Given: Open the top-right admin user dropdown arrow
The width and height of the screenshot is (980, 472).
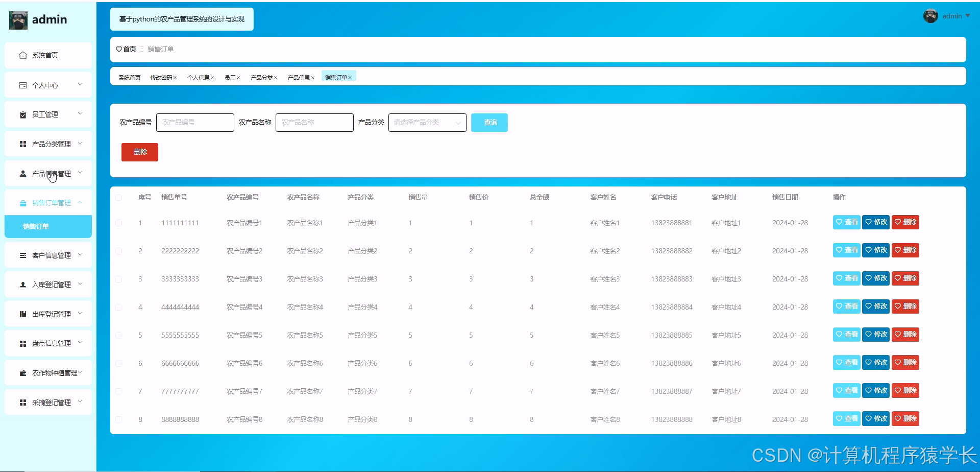Looking at the screenshot, I should [968, 16].
